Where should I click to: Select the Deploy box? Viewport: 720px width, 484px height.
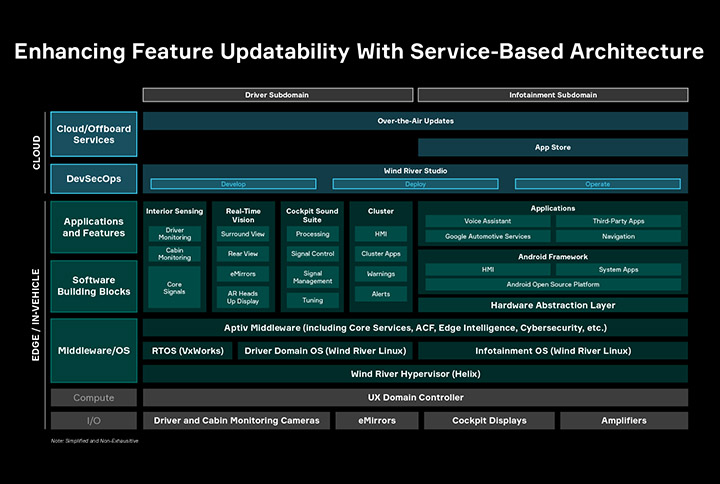[x=416, y=184]
